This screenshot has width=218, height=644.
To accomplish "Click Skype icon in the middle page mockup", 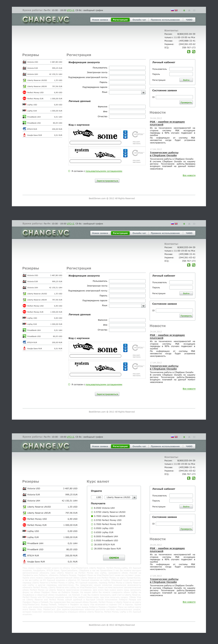I will pyautogui.click(x=194, y=265).
